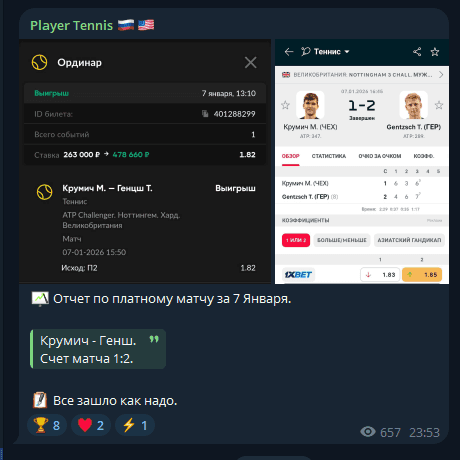
Task: Click the 1.85 odds button
Action: point(422,275)
